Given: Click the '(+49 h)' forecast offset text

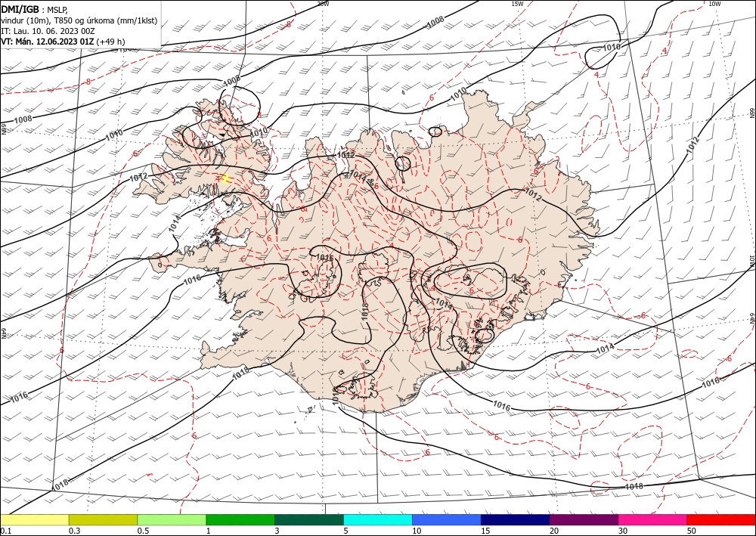Looking at the screenshot, I should 110,42.
